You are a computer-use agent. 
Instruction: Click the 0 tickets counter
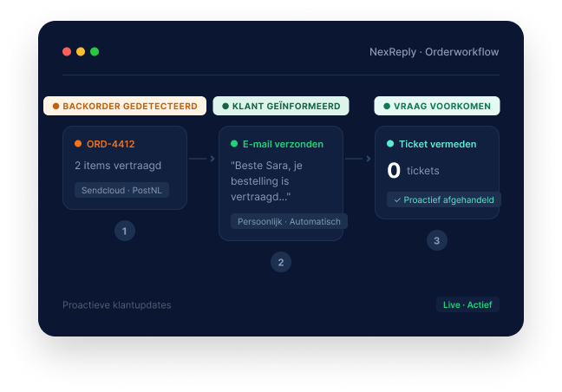413,171
